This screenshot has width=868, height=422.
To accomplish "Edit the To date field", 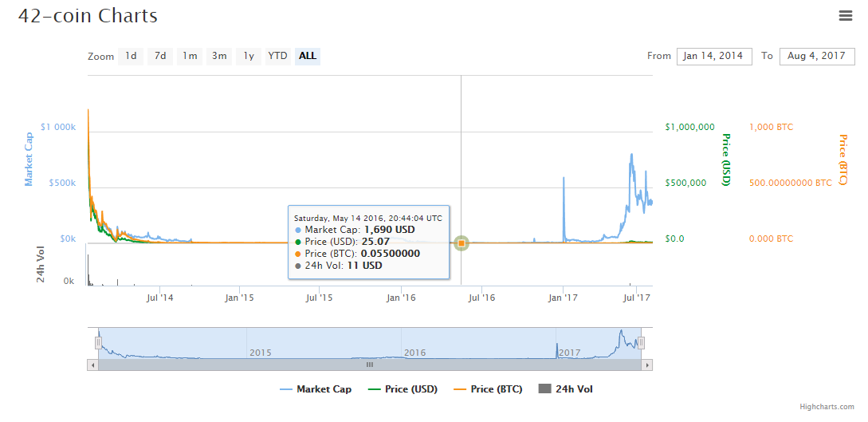I will click(x=817, y=57).
